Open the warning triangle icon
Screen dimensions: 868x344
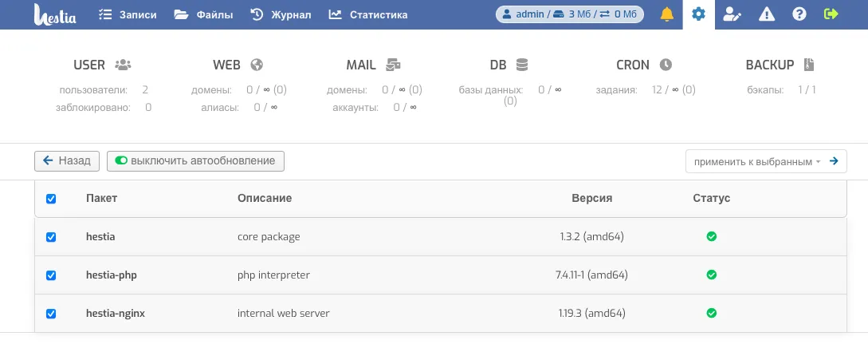pos(766,14)
